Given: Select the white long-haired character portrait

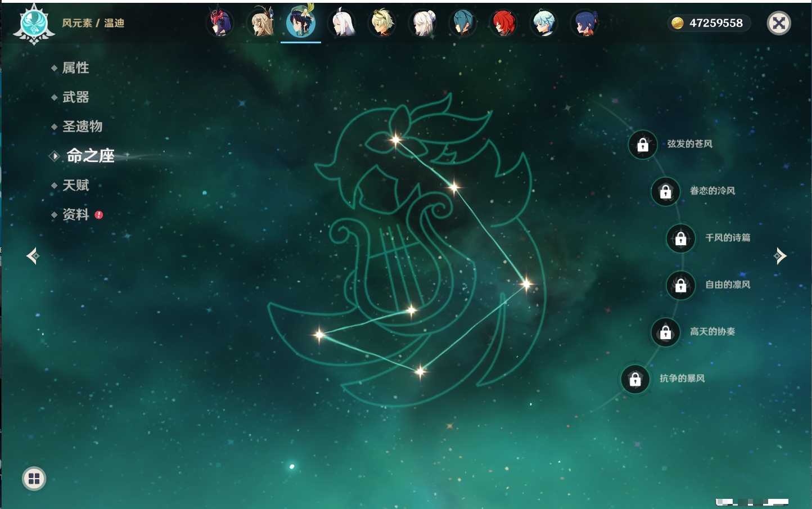Looking at the screenshot, I should click(x=342, y=22).
